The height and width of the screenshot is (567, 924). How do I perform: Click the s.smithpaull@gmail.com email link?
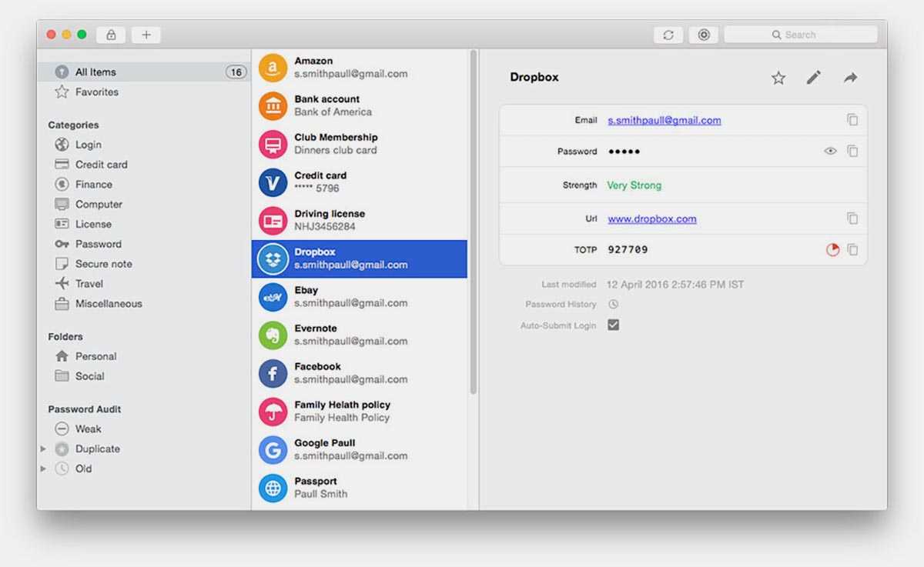click(x=664, y=121)
